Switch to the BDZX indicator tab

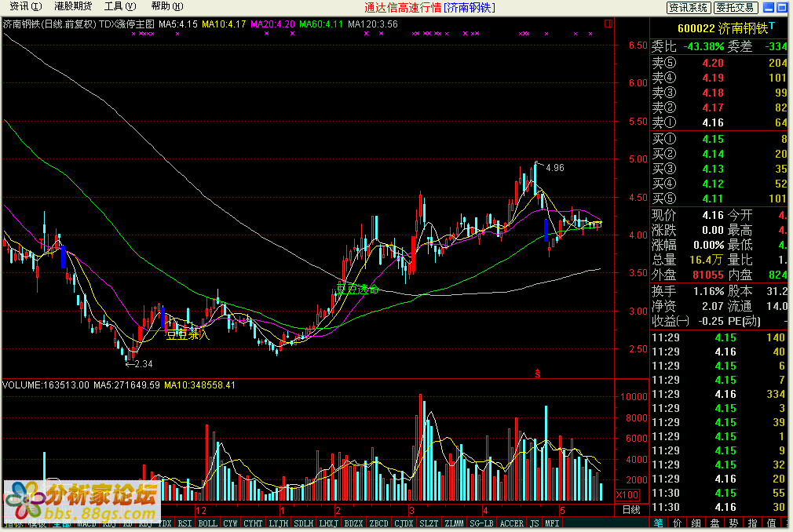[x=353, y=523]
